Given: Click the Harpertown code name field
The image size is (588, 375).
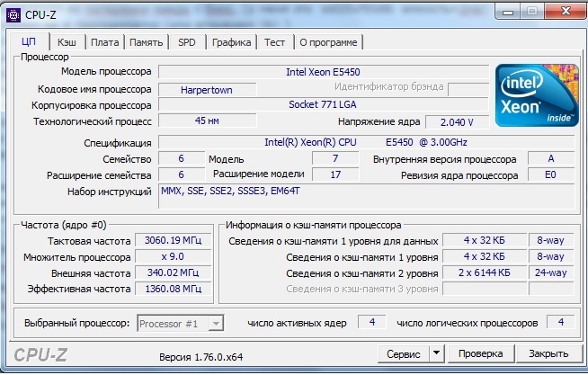Looking at the screenshot, I should point(208,90).
